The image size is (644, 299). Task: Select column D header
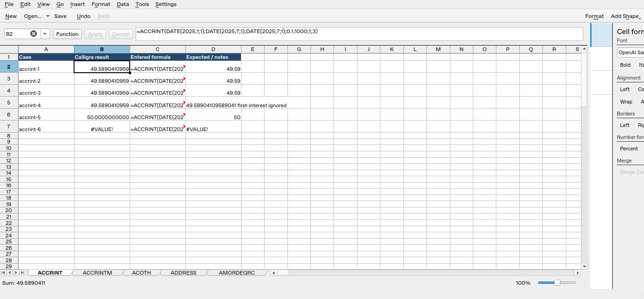[213, 49]
